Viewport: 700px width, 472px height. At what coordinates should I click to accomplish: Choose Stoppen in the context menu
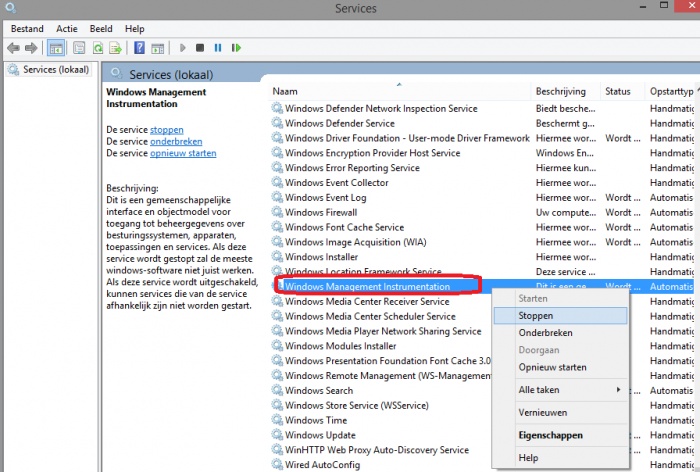560,316
